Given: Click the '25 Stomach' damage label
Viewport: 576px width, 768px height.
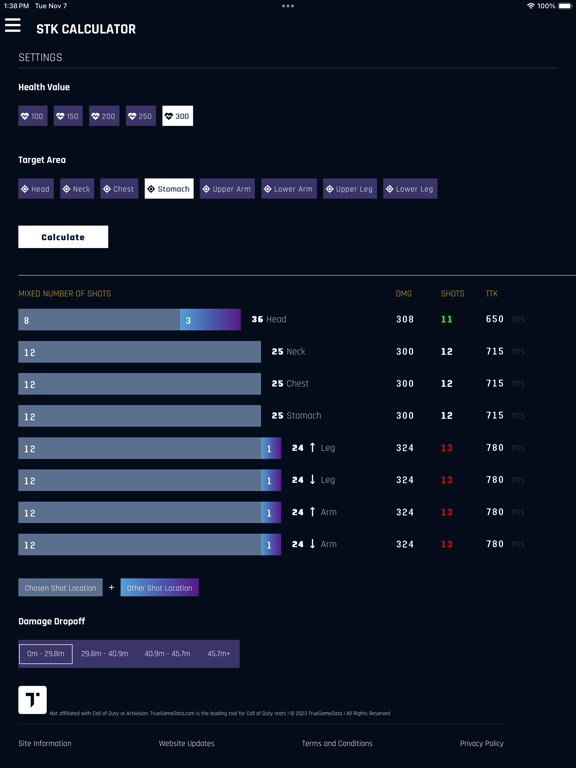Looking at the screenshot, I should (296, 416).
